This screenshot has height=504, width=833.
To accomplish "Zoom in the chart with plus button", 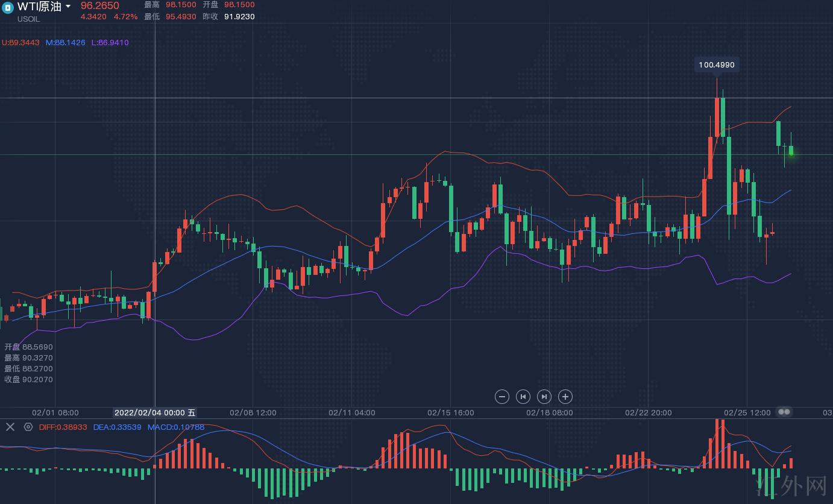I will tap(565, 397).
